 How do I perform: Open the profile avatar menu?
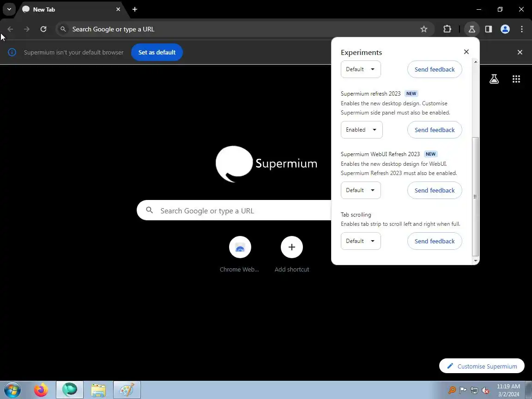tap(505, 29)
